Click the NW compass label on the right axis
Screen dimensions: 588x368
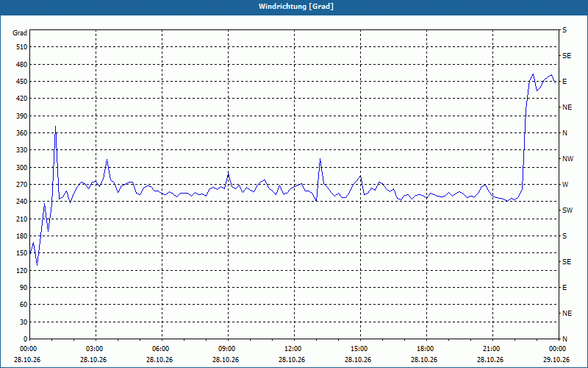pos(567,159)
